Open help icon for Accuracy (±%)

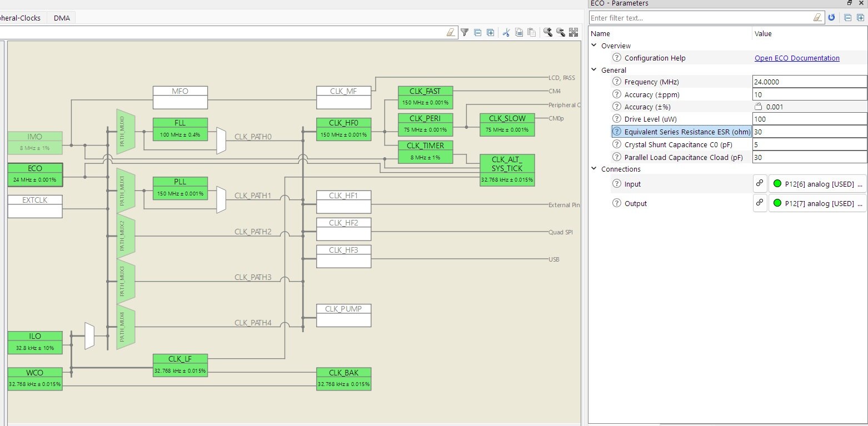coord(616,107)
